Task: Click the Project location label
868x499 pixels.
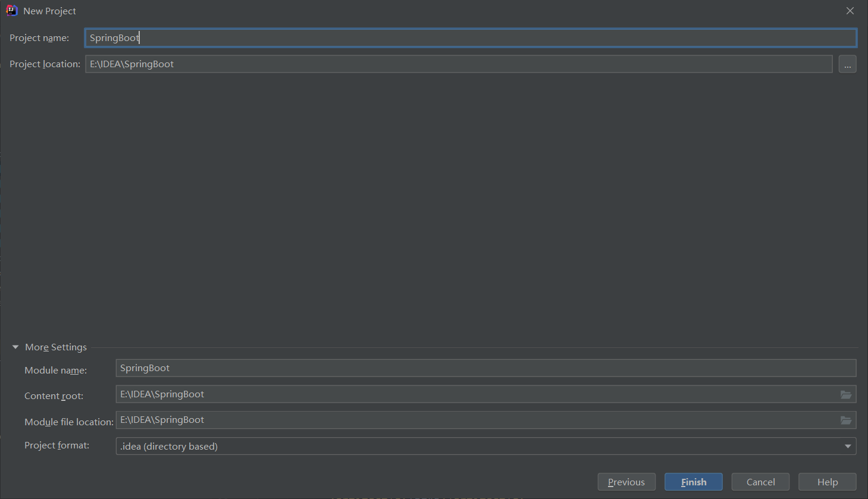Action: point(45,64)
